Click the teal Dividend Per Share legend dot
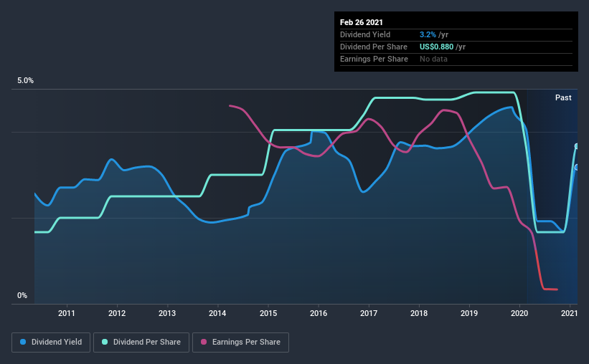The width and height of the screenshot is (589, 364). [x=105, y=342]
